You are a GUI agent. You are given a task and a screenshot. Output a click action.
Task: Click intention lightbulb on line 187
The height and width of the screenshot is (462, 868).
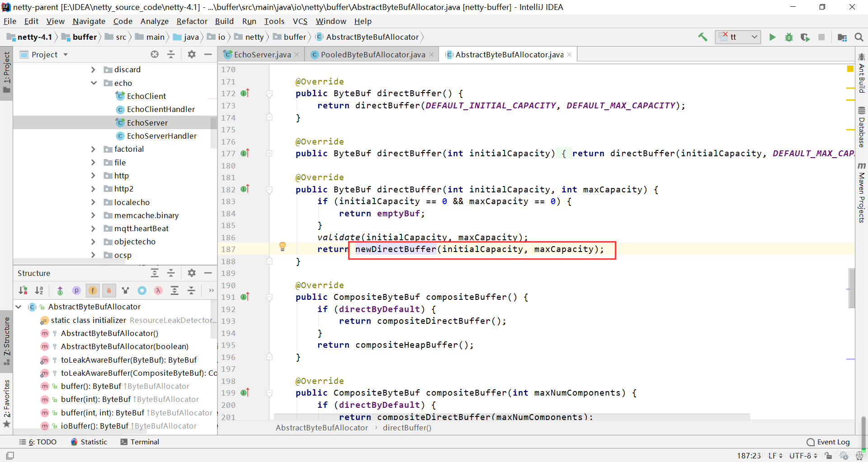[x=283, y=246]
